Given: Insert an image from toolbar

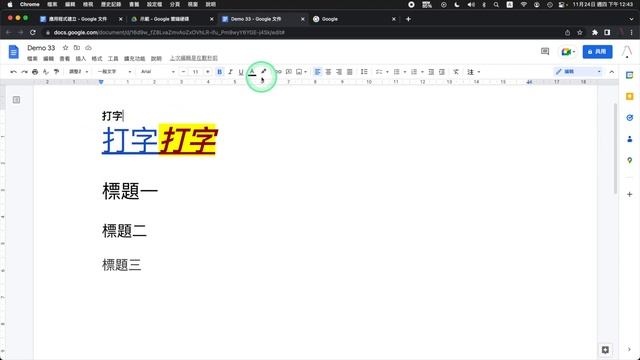Looking at the screenshot, I should [299, 72].
